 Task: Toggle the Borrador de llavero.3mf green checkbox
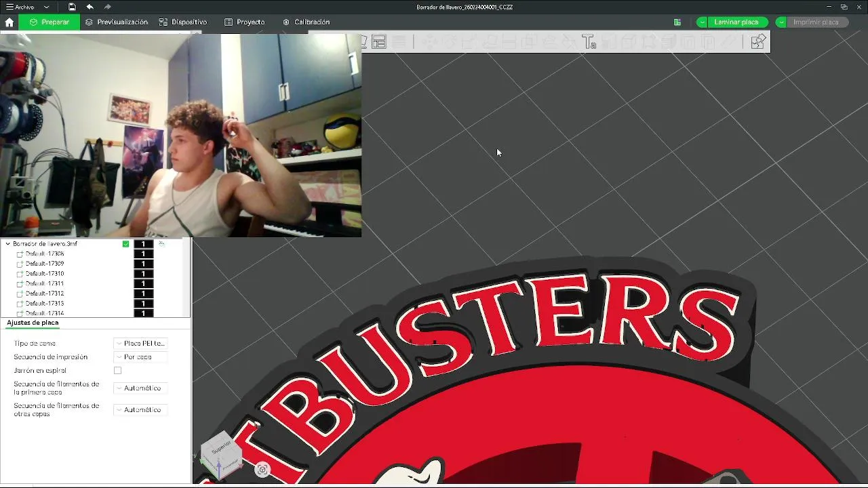click(x=125, y=244)
